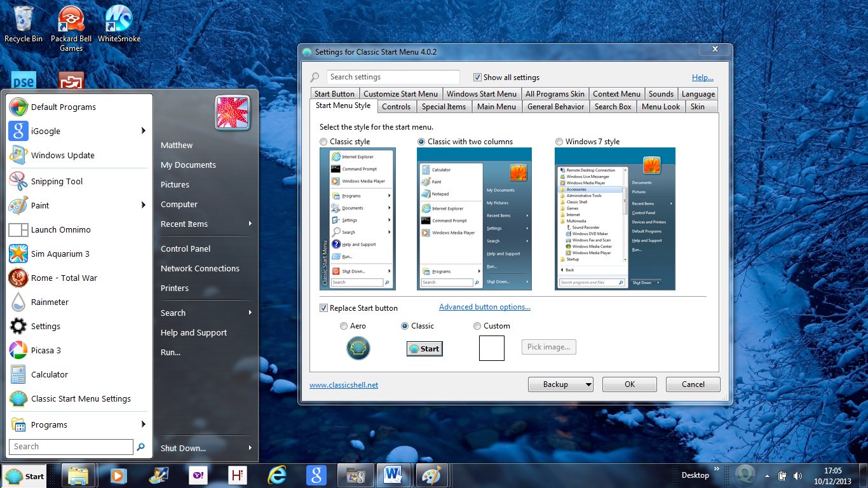Visit the www.classicshell.net link
Viewport: 868px width, 488px height.
344,384
